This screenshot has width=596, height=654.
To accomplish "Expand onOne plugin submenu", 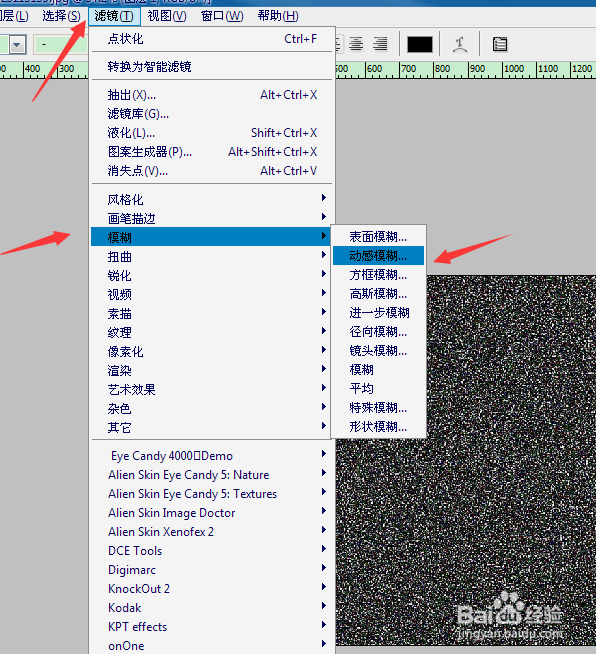I will pos(212,645).
